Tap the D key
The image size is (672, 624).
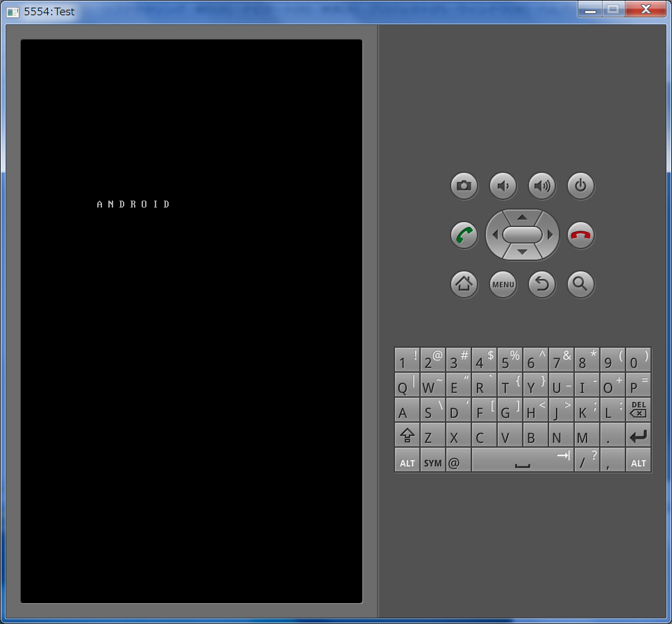coord(458,410)
